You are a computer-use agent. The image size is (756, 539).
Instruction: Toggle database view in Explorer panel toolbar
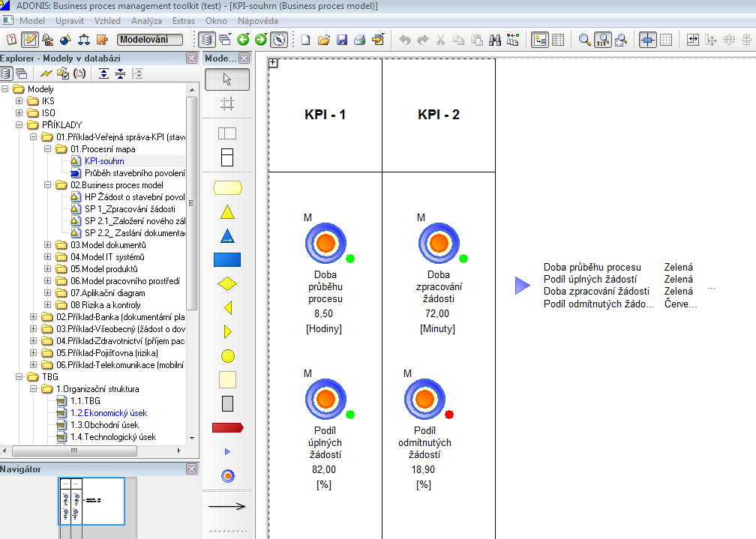[x=5, y=73]
